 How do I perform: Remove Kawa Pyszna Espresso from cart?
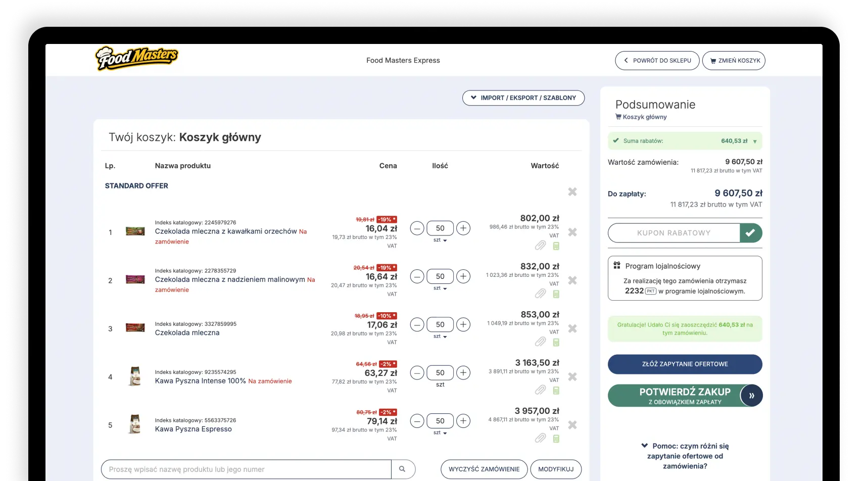(572, 425)
